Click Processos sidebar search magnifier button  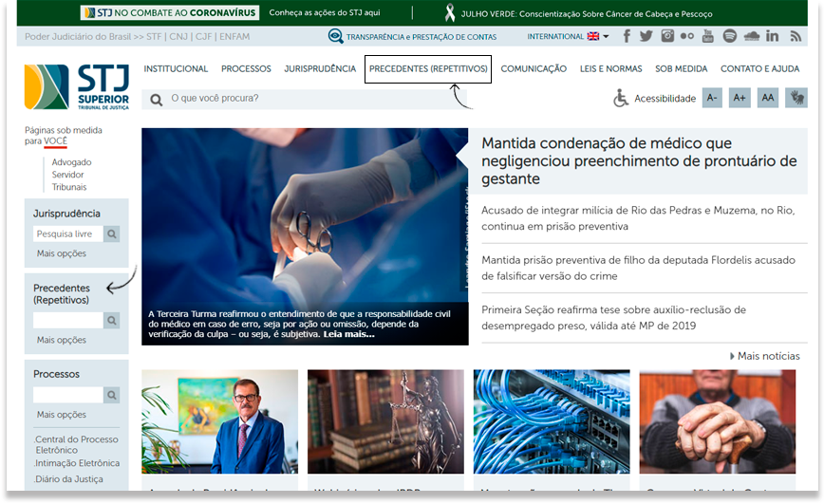[111, 395]
